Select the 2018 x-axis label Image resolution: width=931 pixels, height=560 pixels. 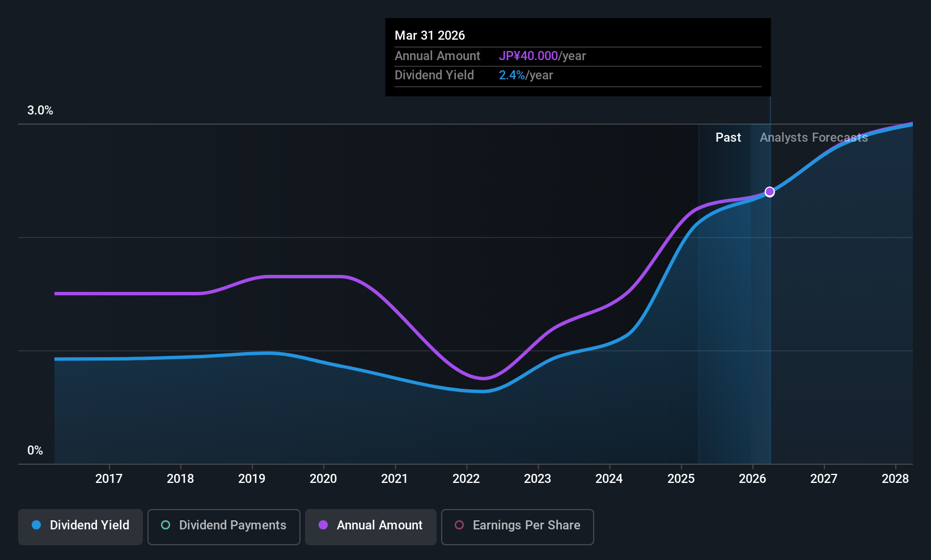(x=180, y=479)
